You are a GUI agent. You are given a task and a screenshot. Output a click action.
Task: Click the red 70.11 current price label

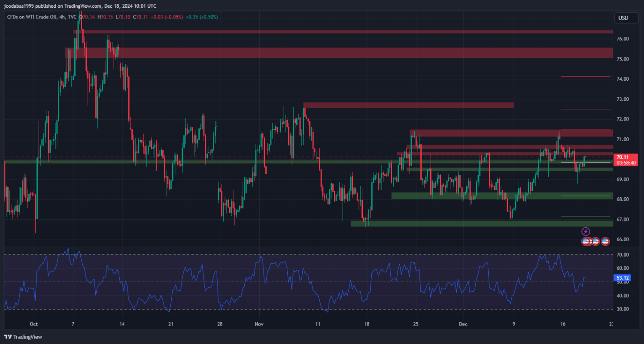(623, 157)
